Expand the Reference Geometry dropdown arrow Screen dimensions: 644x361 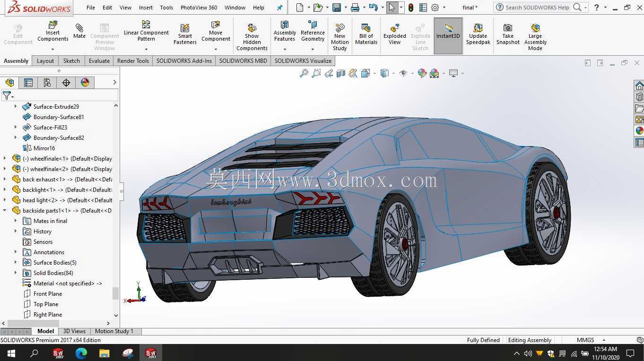coord(313,49)
